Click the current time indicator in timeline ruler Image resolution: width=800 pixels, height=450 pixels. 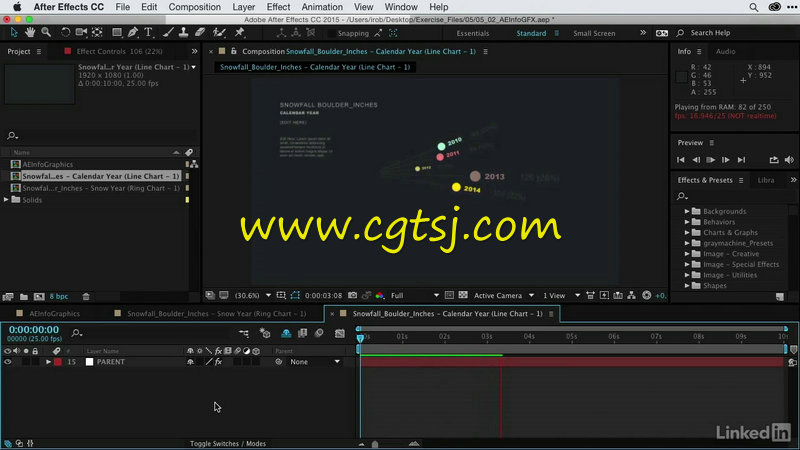pyautogui.click(x=360, y=337)
